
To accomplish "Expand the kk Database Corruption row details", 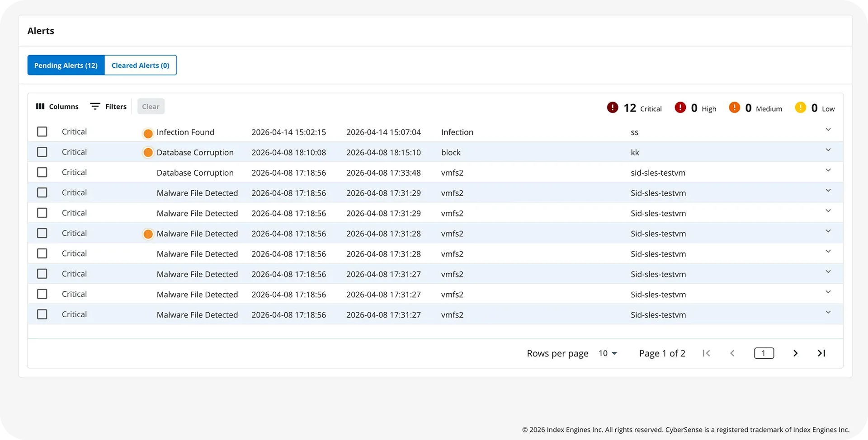I will tap(828, 150).
